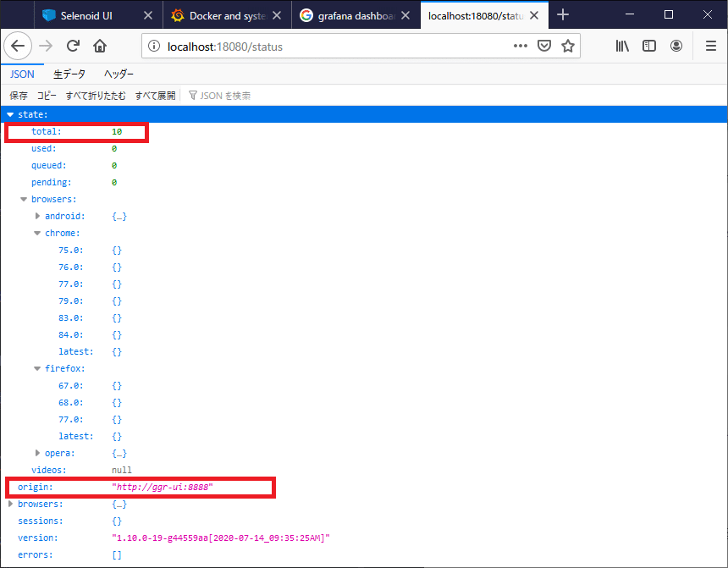The image size is (728, 568).
Task: Expand the top-level browsers node below origin
Action: click(10, 504)
